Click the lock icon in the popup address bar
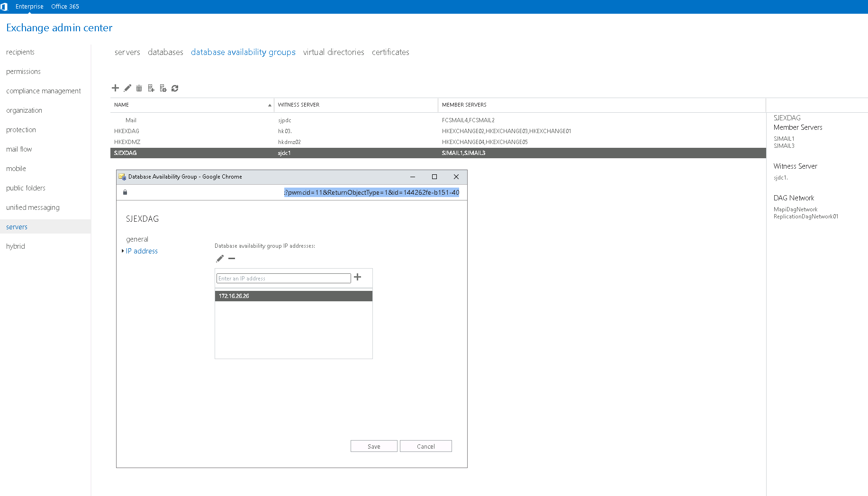The image size is (868, 496). click(125, 192)
